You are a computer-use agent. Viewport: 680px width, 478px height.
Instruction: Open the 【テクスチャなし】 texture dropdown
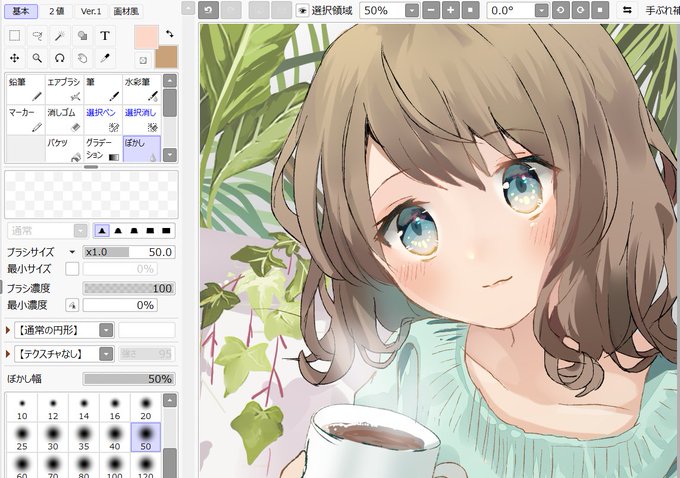point(106,354)
